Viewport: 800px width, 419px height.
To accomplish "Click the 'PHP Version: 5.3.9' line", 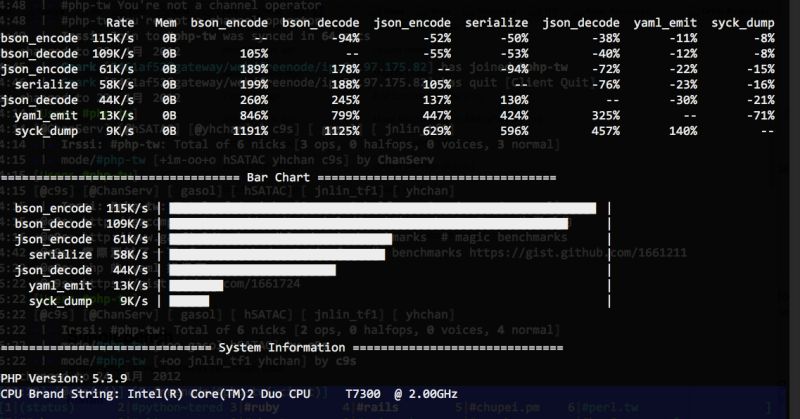I will tap(64, 378).
